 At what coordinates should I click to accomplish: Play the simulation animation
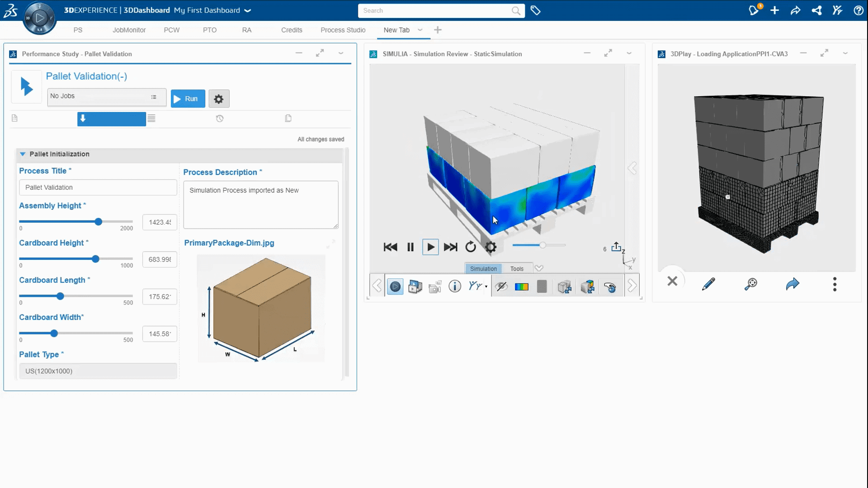click(430, 247)
